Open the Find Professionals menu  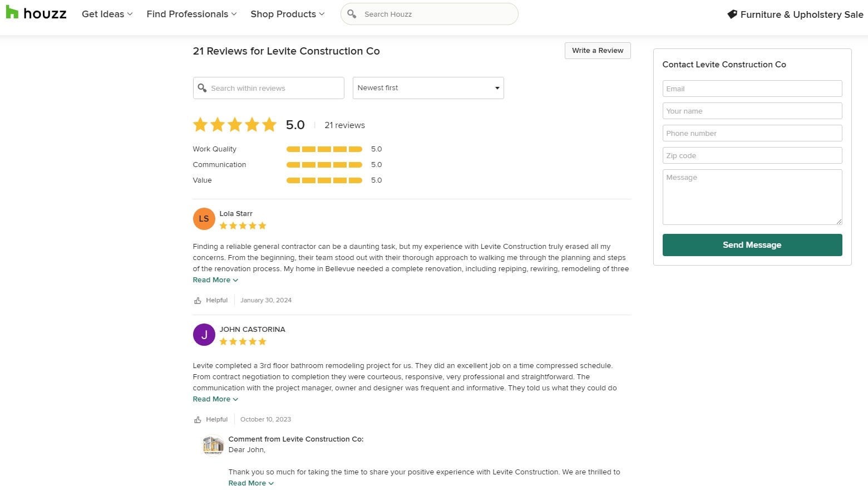point(191,14)
